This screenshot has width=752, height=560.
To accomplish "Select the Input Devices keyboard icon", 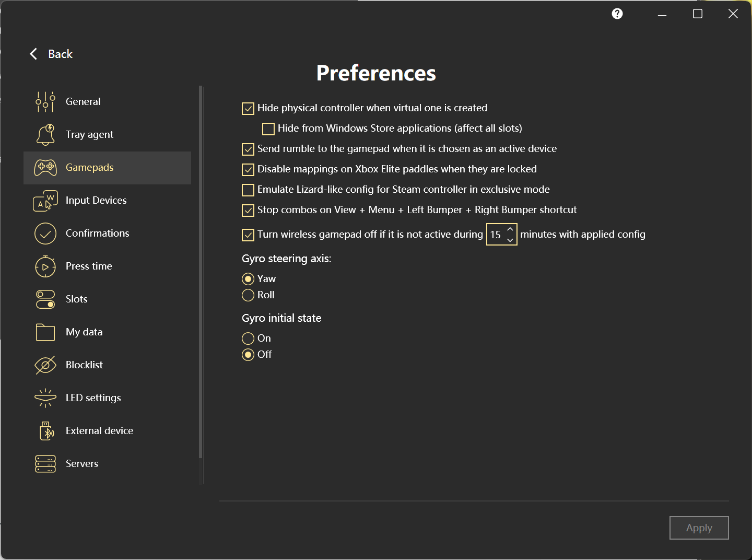I will click(45, 201).
